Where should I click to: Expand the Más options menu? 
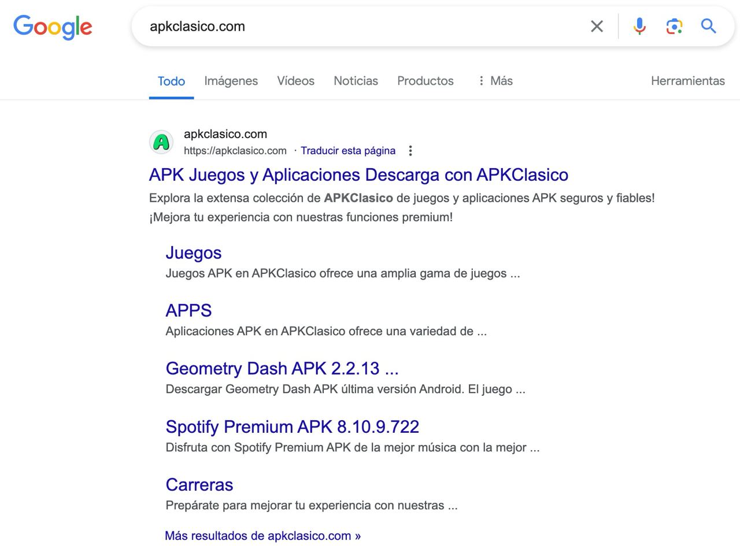[495, 81]
